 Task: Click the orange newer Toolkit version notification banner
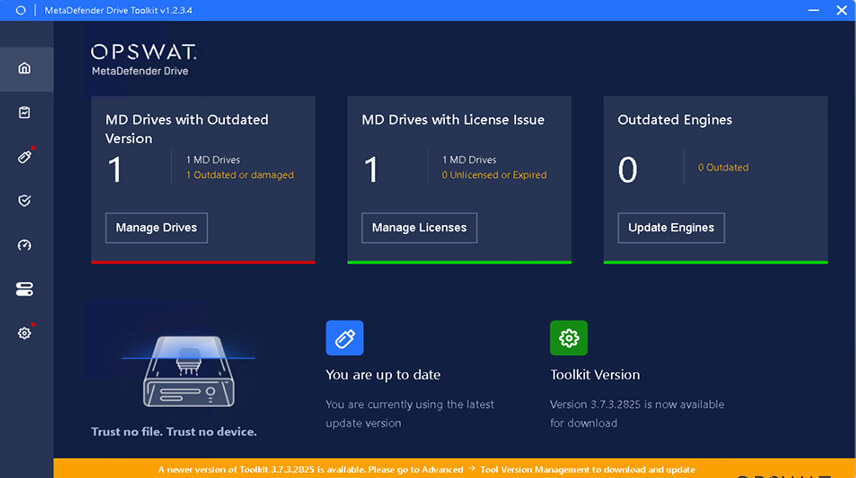tap(426, 469)
